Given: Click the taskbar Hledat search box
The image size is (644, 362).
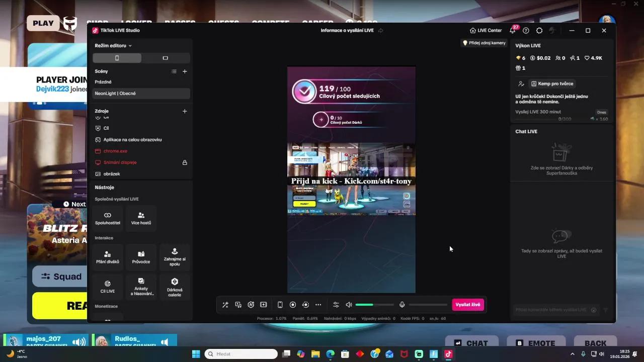Looking at the screenshot, I should (241, 354).
